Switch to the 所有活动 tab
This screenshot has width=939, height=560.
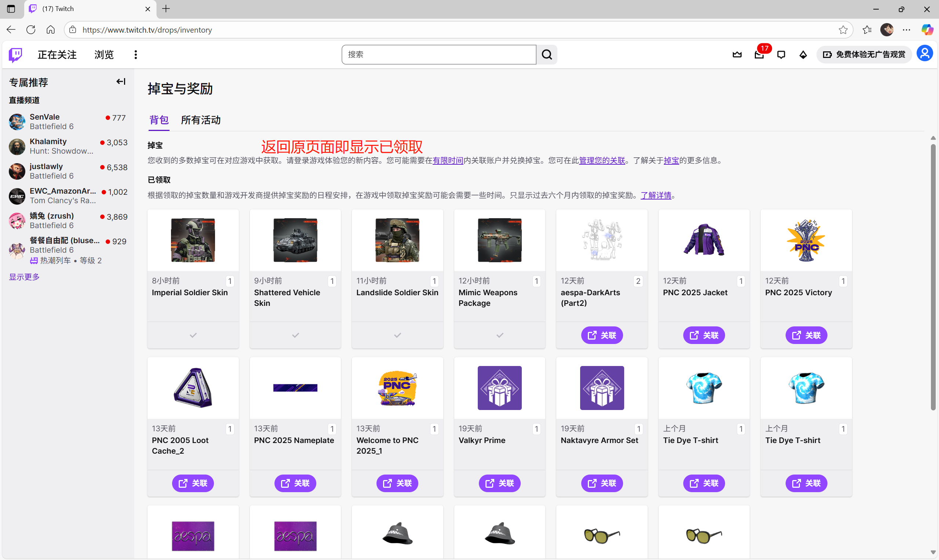(x=201, y=120)
